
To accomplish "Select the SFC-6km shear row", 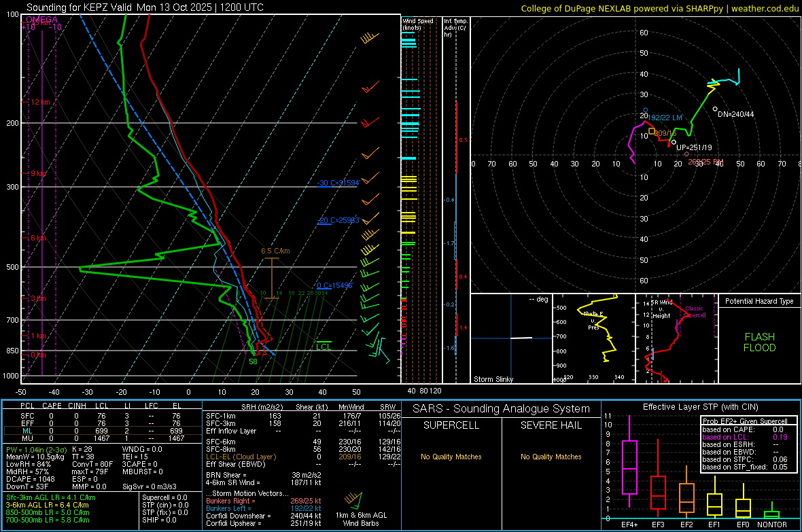I will 303,442.
